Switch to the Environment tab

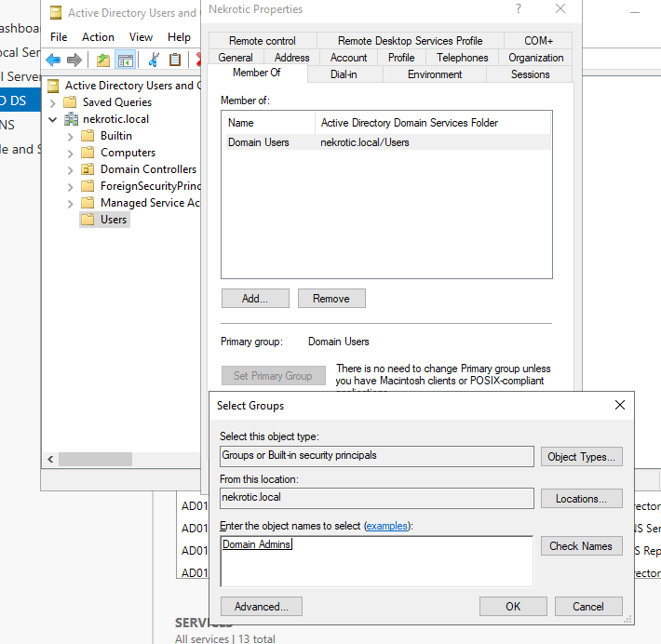point(435,74)
